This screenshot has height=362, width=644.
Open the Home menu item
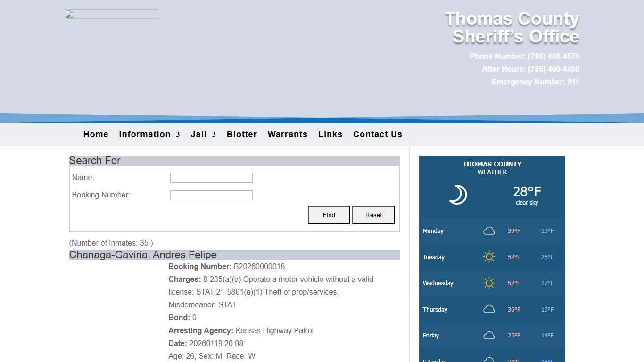[x=96, y=134]
